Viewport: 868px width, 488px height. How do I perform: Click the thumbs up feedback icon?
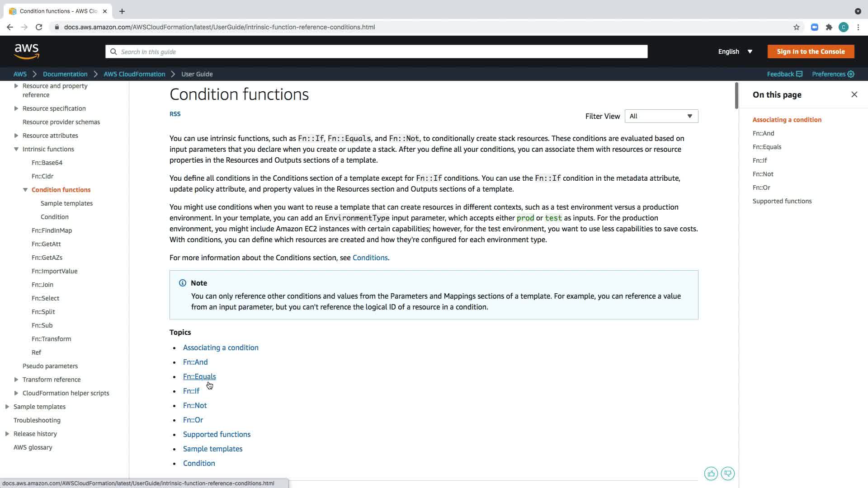point(711,474)
